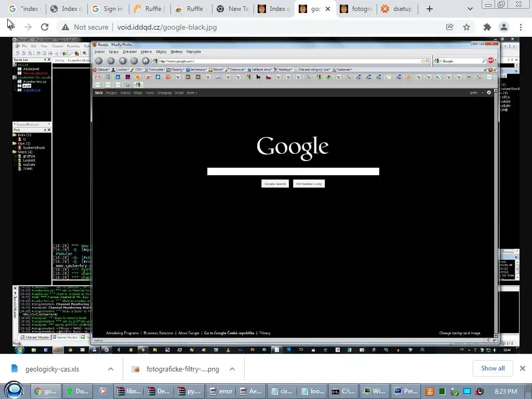The height and width of the screenshot is (399, 532).
Task: Open the 'libx...' WinRAR taskbar item
Action: (x=129, y=391)
